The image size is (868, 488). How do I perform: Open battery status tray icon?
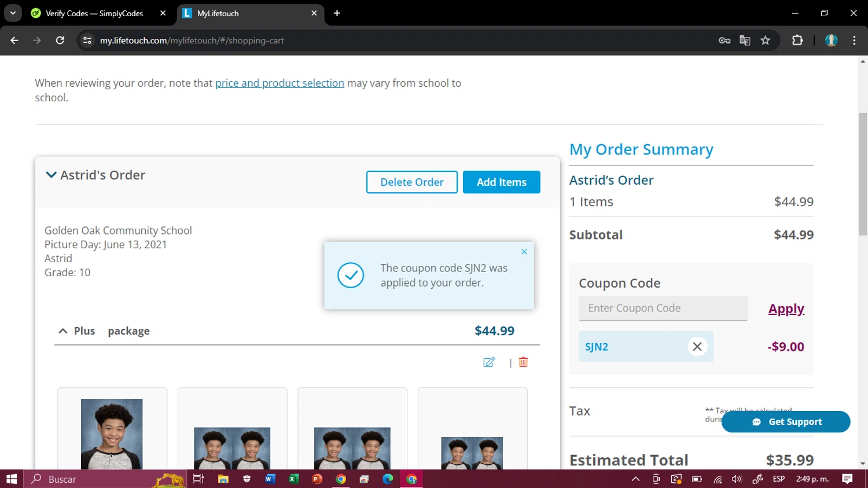[697, 479]
